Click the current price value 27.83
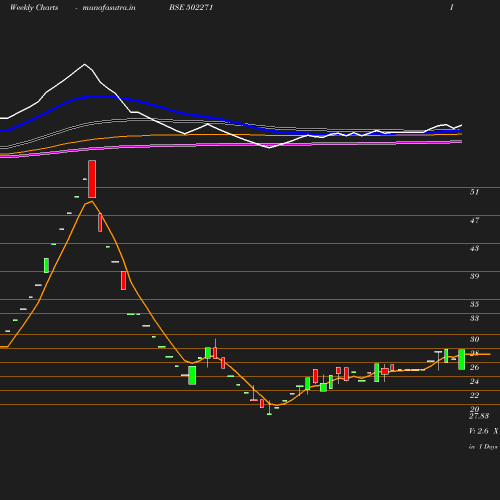 coord(479,416)
